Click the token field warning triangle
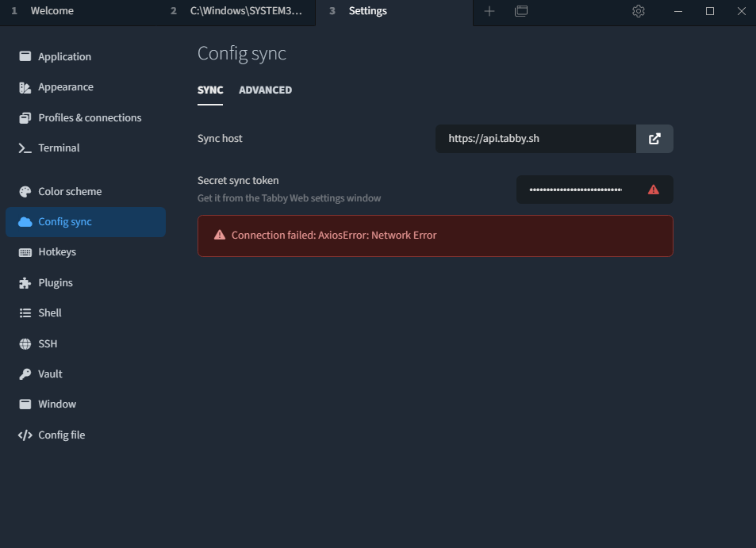This screenshot has width=756, height=548. point(654,190)
